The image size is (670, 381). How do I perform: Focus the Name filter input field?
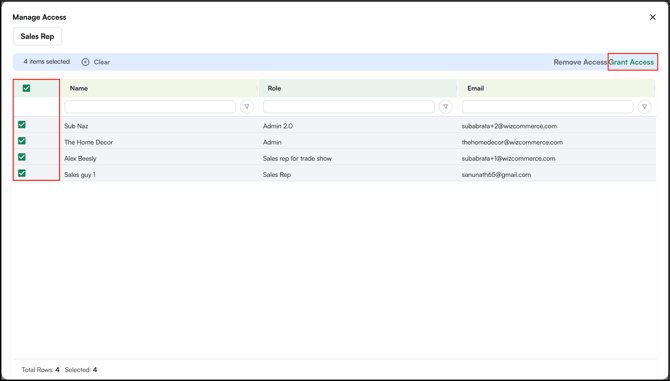150,107
